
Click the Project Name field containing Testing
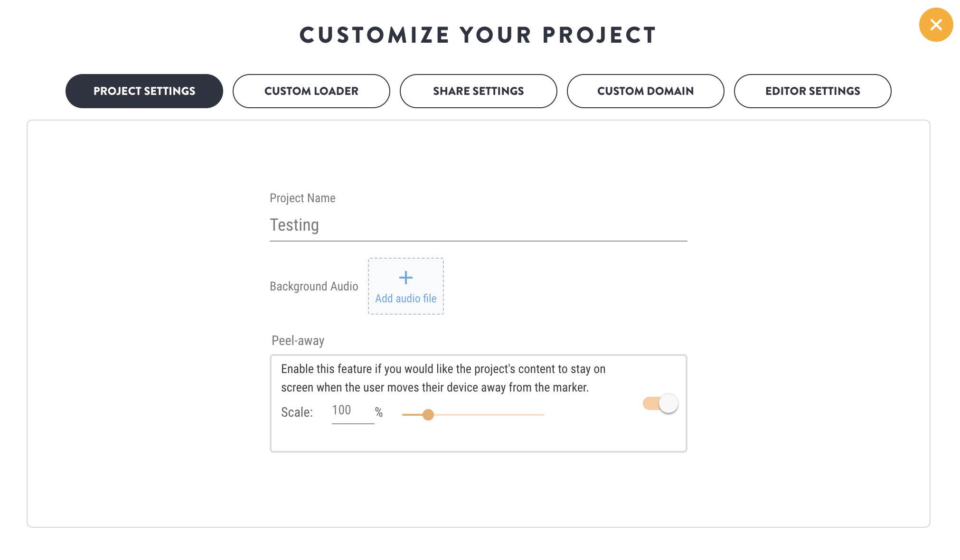click(478, 225)
